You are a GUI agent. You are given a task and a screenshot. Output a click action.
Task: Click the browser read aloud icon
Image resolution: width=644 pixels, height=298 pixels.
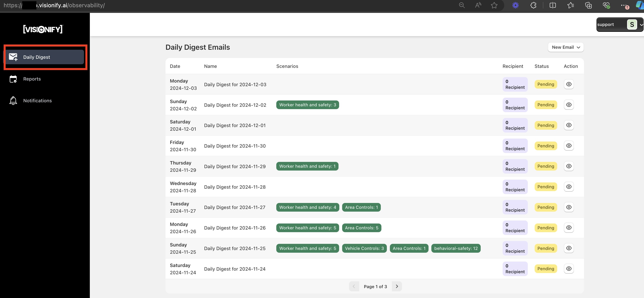pyautogui.click(x=478, y=5)
